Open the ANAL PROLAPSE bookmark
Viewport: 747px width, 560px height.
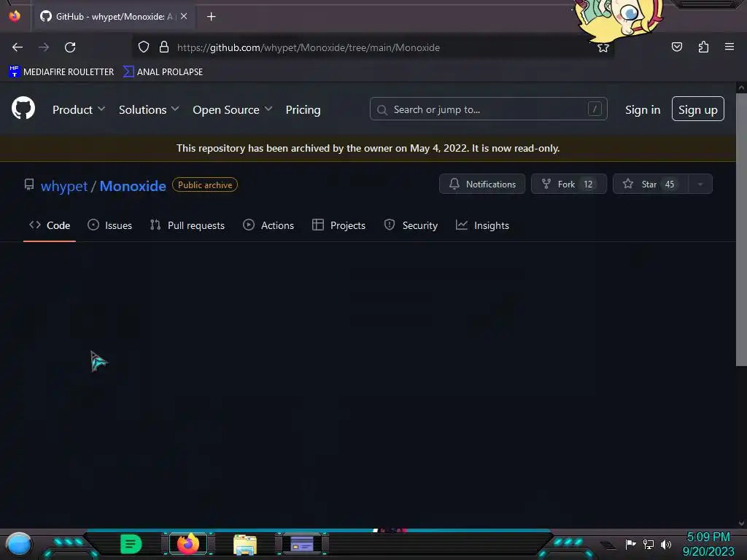pyautogui.click(x=163, y=72)
